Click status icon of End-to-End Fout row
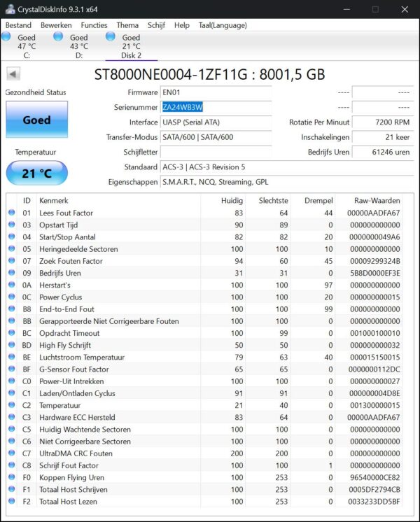 (x=12, y=309)
